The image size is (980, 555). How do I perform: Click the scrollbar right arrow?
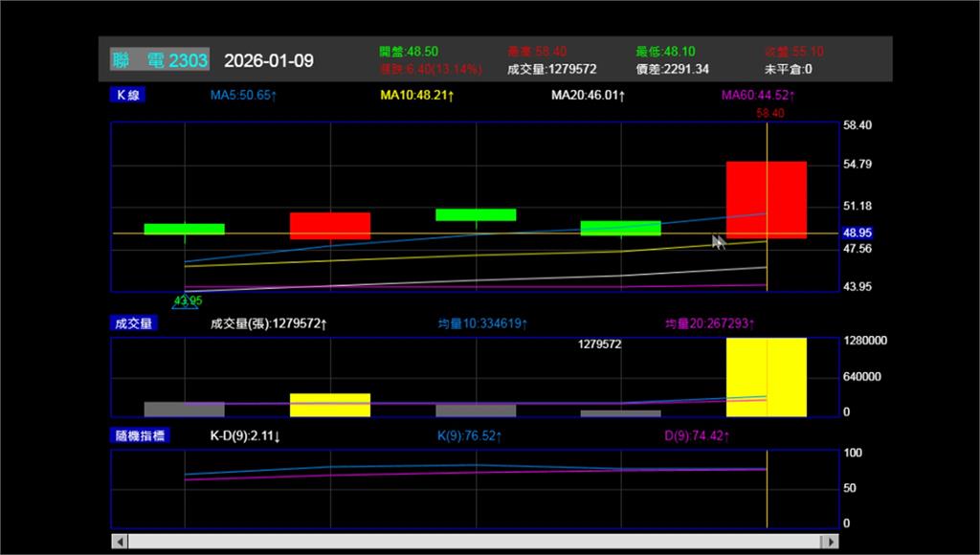[831, 542]
